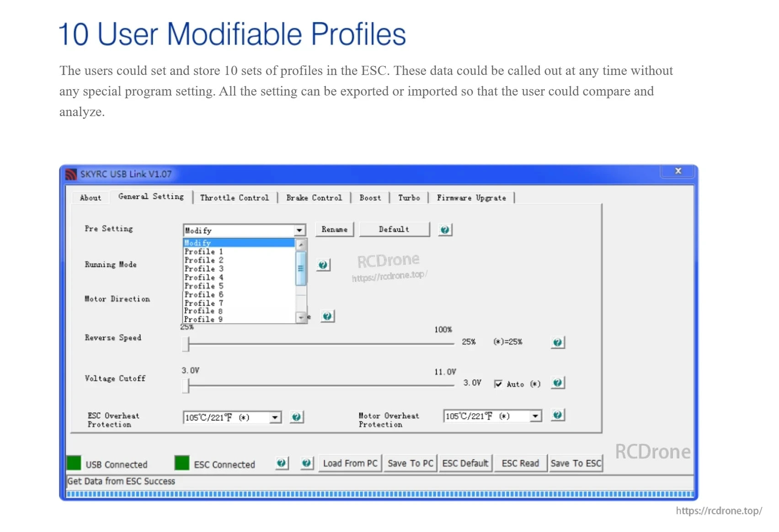Image resolution: width=779 pixels, height=532 pixels.
Task: Open help icon for ESC Overheat Protection
Action: (296, 417)
